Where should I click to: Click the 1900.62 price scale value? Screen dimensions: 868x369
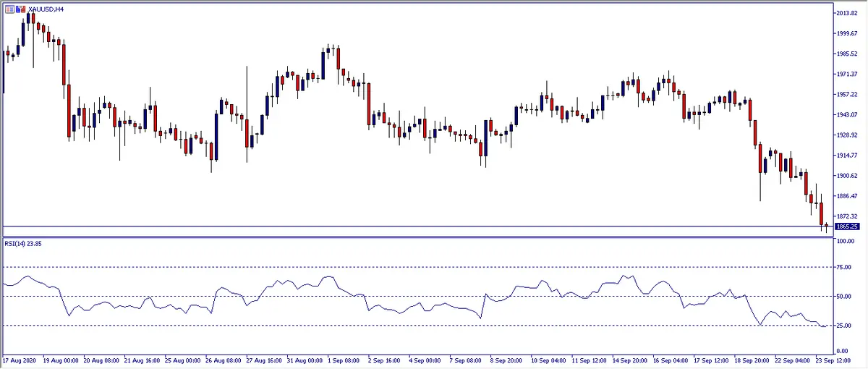(846, 176)
